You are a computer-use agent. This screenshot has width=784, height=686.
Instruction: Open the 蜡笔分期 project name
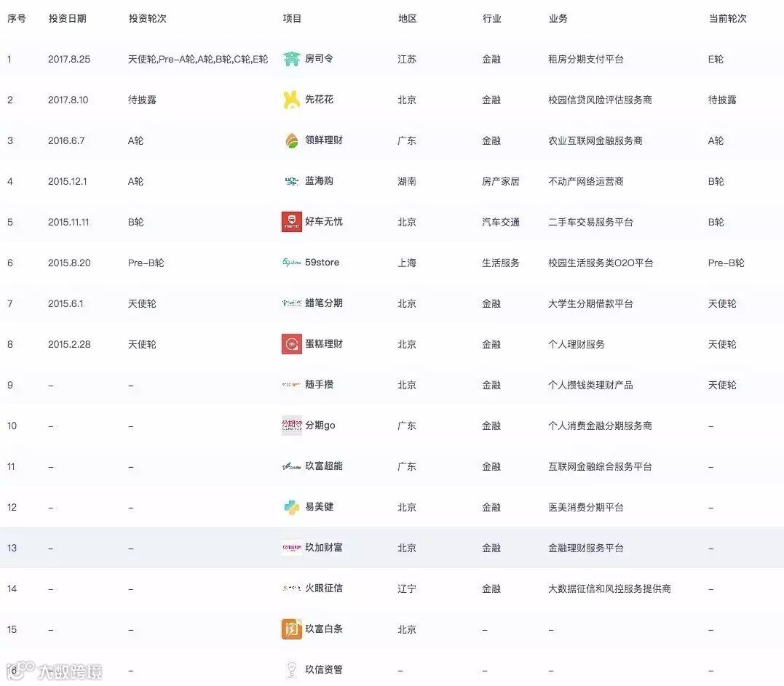pos(324,303)
